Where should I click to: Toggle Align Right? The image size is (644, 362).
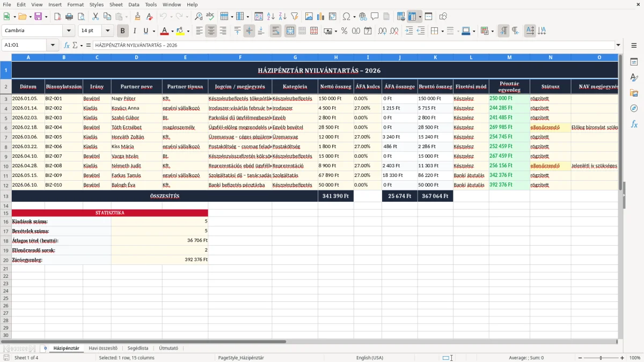click(223, 31)
